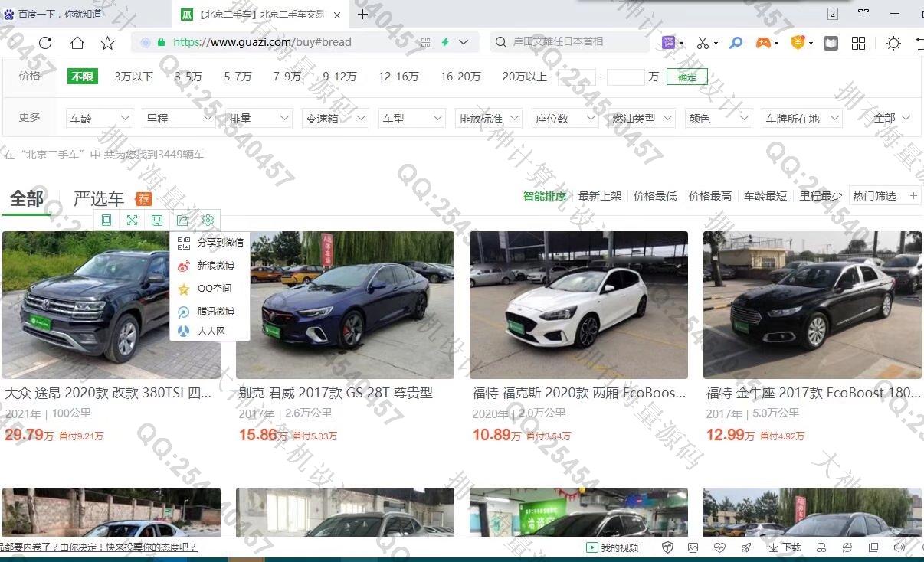Expand the 排放标准 dropdown

(x=489, y=119)
